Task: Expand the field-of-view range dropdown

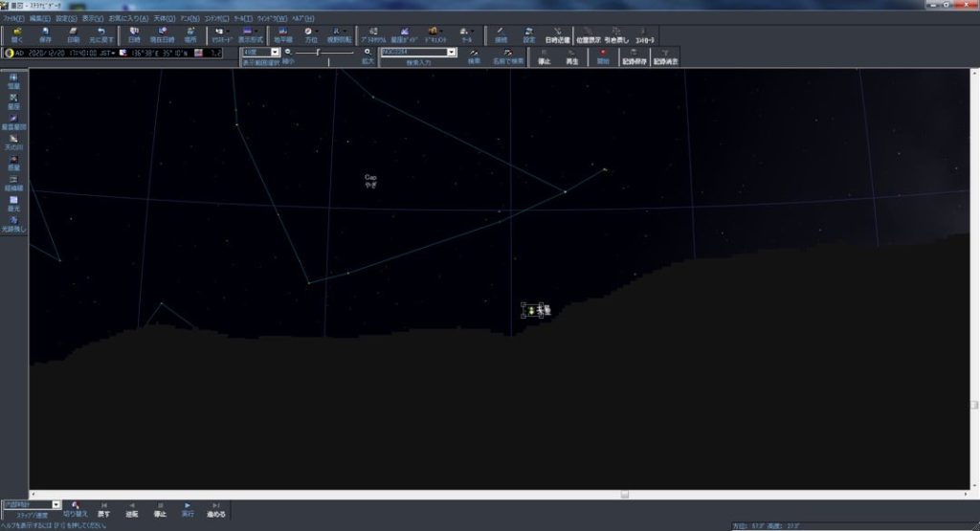Action: pyautogui.click(x=275, y=53)
